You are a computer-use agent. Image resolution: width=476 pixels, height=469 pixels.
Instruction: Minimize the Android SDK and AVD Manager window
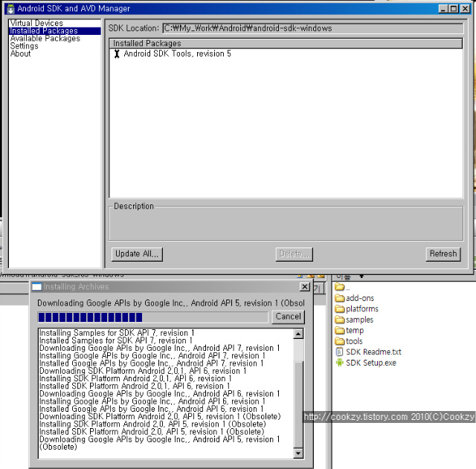click(443, 8)
